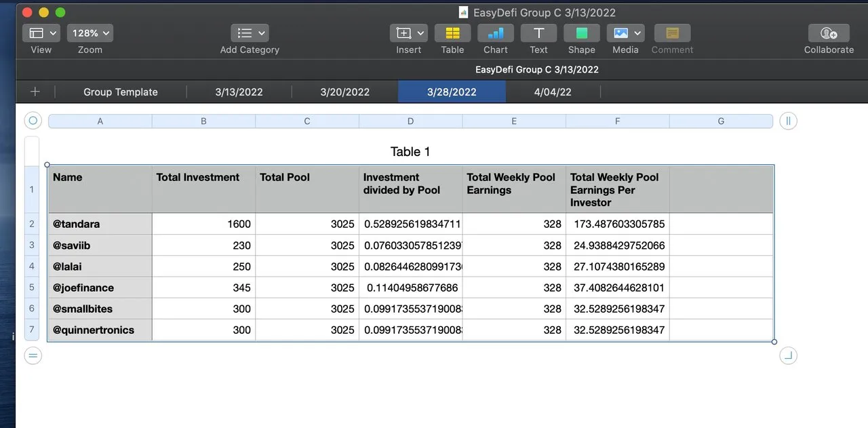The height and width of the screenshot is (428, 868).
Task: Click the Name header cell
Action: (x=100, y=189)
